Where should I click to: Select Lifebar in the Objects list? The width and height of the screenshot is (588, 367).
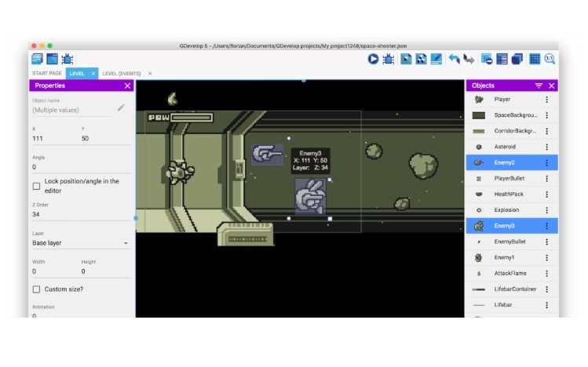coord(512,305)
